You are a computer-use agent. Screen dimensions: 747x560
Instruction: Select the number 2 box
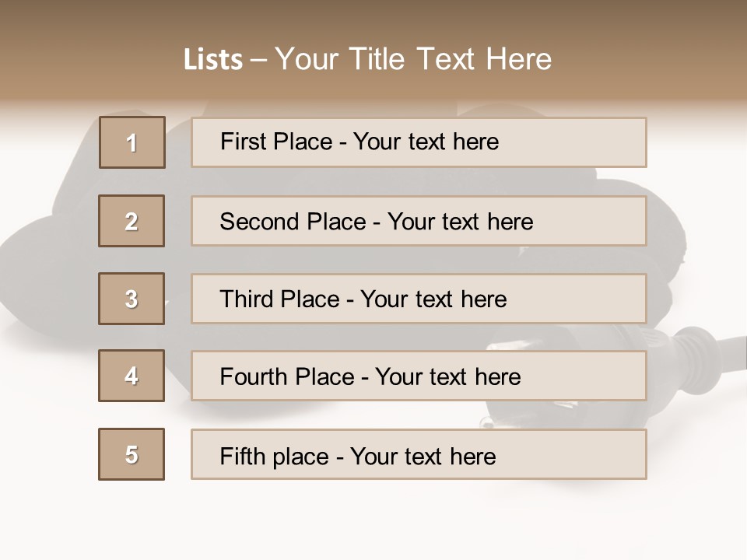132,221
